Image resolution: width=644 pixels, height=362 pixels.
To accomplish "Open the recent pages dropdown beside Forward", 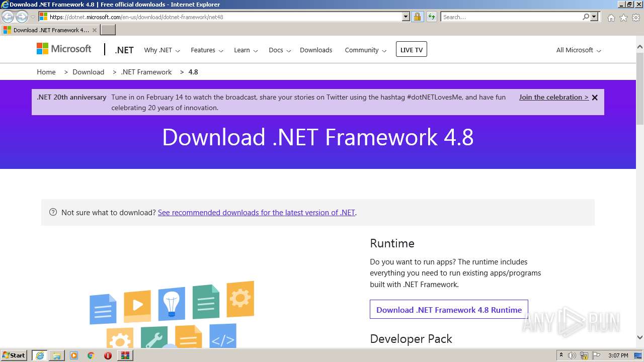I will tap(33, 17).
